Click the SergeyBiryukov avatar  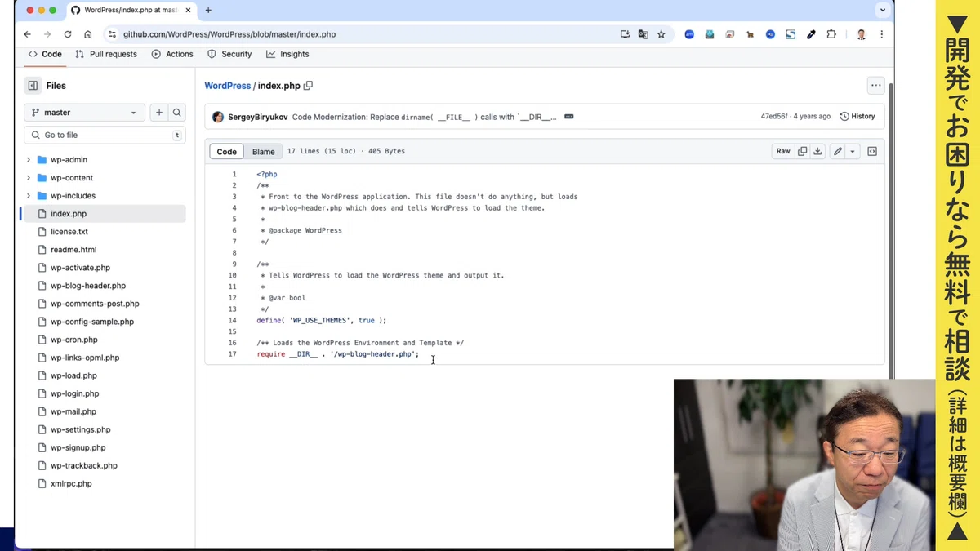[218, 117]
